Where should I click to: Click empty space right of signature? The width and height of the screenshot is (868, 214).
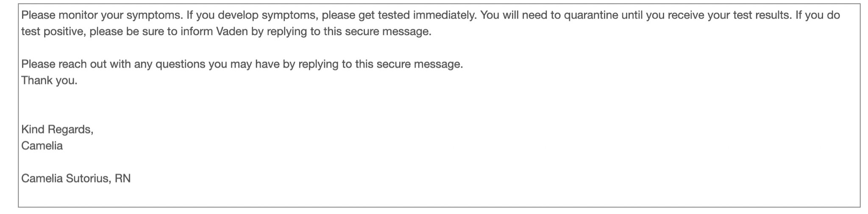(x=466, y=178)
